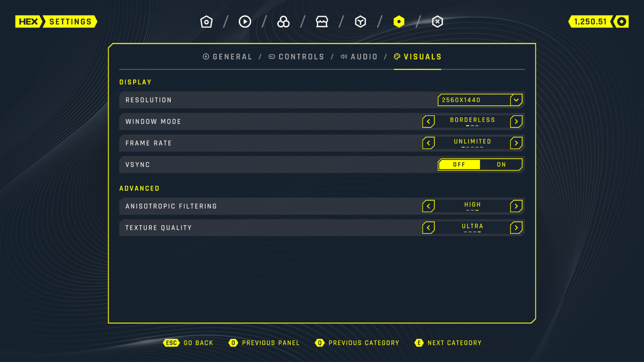Open the in-game shop icon
Viewport: 644px width, 362px height.
click(x=322, y=21)
